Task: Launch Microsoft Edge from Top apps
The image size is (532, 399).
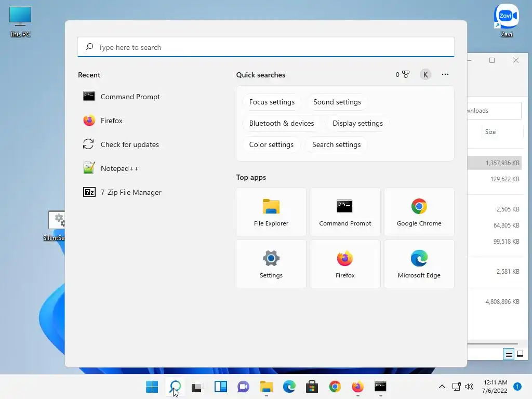Action: [419, 264]
